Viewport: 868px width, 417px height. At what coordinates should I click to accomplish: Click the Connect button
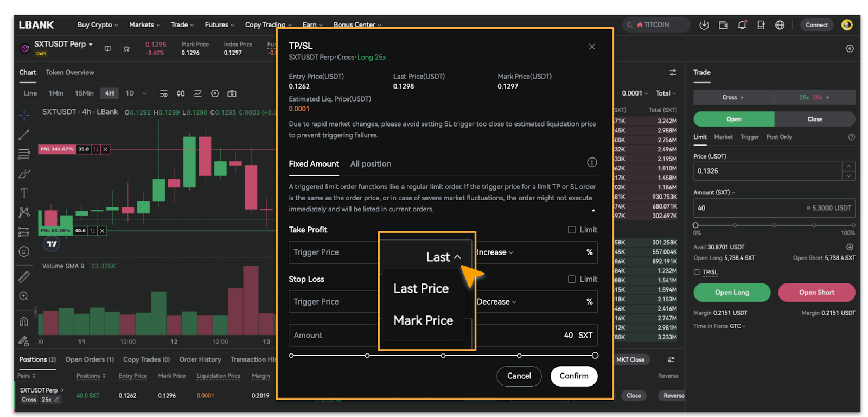tap(816, 25)
